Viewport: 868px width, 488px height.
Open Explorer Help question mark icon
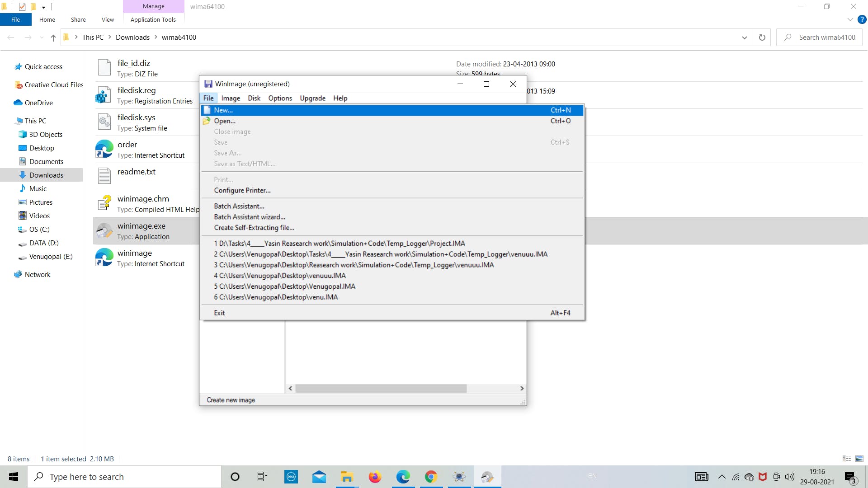tap(862, 19)
